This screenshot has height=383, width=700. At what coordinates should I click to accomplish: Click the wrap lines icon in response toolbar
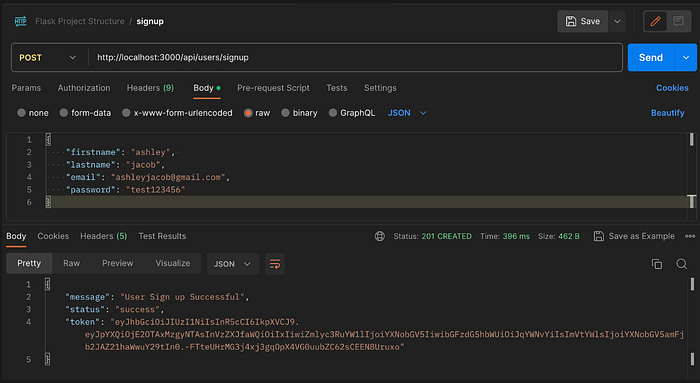coord(275,264)
